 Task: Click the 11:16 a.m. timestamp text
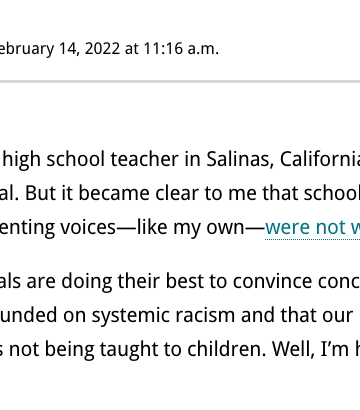coord(181,49)
